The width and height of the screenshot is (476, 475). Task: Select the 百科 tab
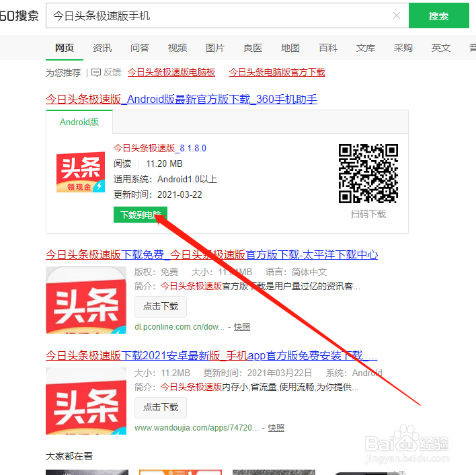(328, 48)
